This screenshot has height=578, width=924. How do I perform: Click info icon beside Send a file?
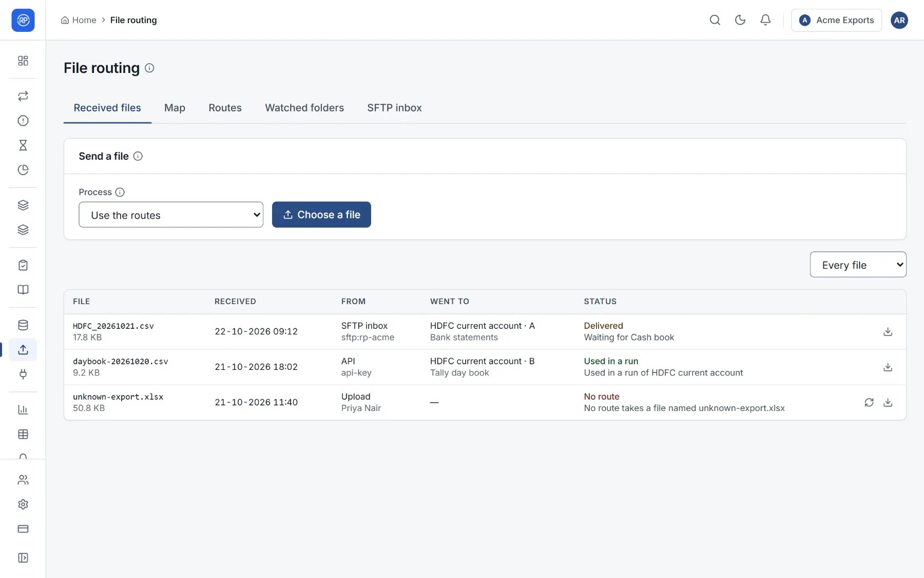point(138,156)
